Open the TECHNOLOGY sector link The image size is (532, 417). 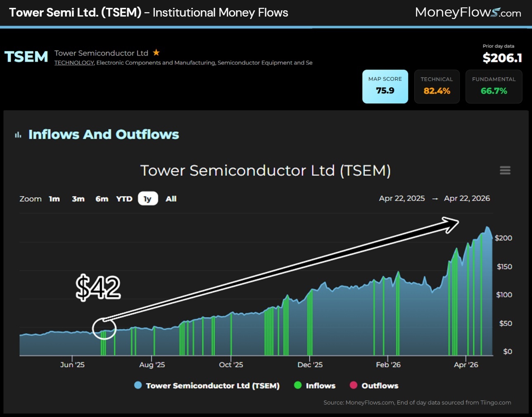[x=74, y=63]
